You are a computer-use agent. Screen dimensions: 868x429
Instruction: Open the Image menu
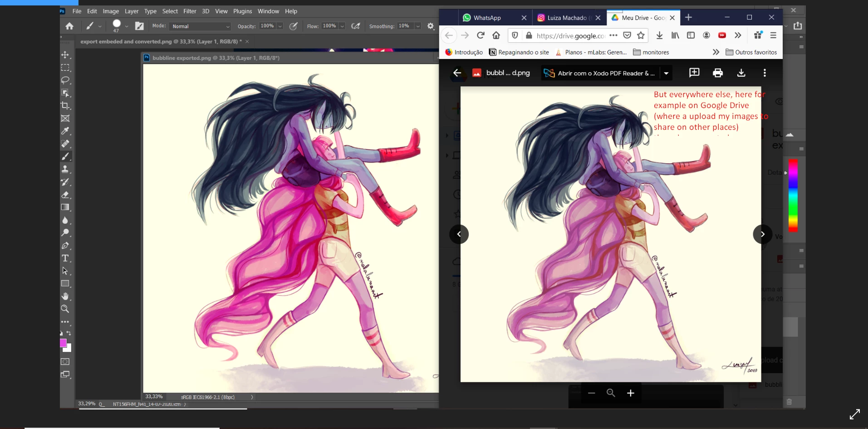click(x=111, y=11)
